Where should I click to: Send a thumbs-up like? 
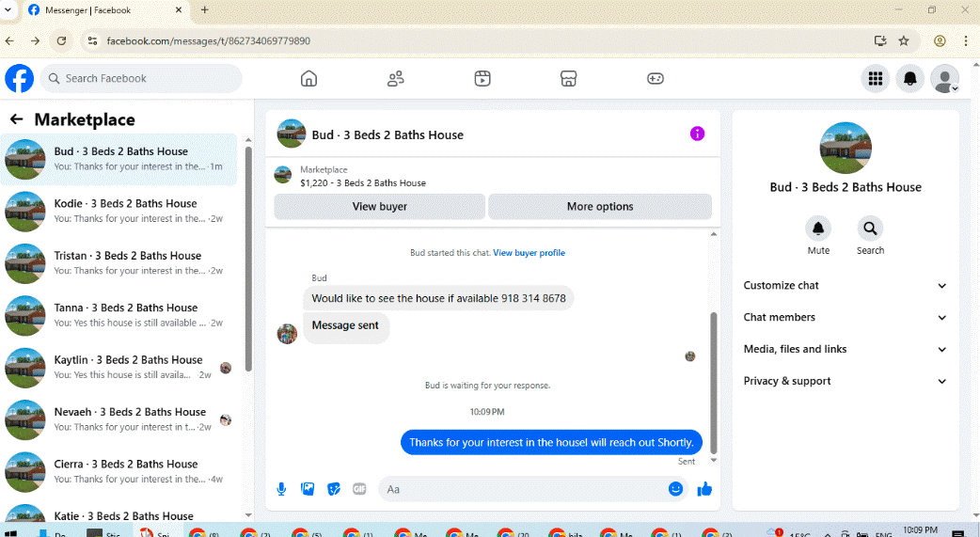(704, 489)
